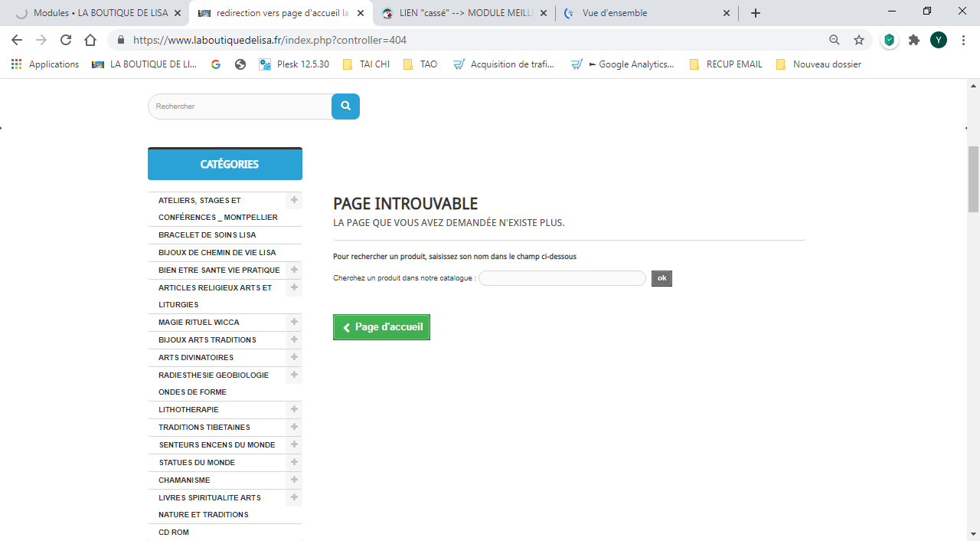Click the catalogue product search field
The width and height of the screenshot is (980, 541).
[x=563, y=278]
